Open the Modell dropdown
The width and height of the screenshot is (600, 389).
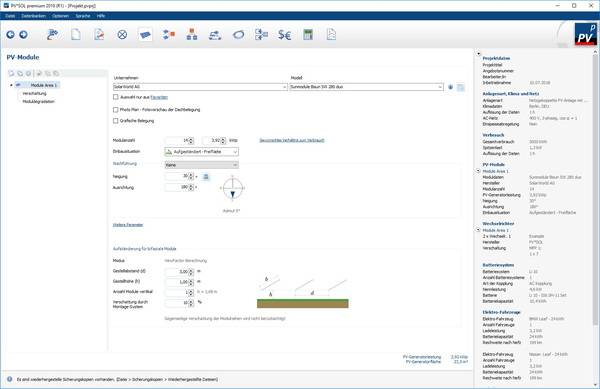tap(366, 87)
